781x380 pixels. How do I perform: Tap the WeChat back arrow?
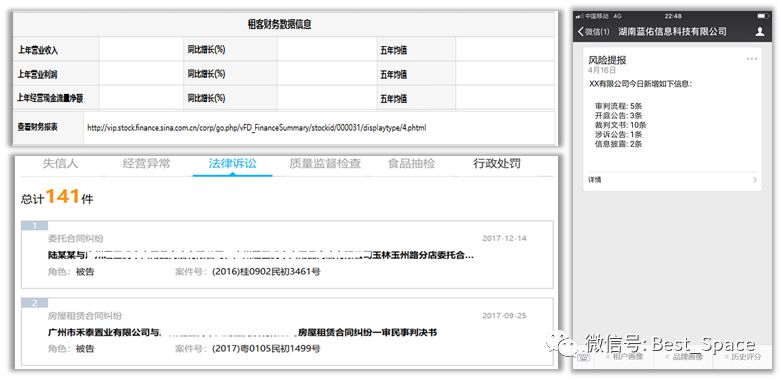pos(581,31)
